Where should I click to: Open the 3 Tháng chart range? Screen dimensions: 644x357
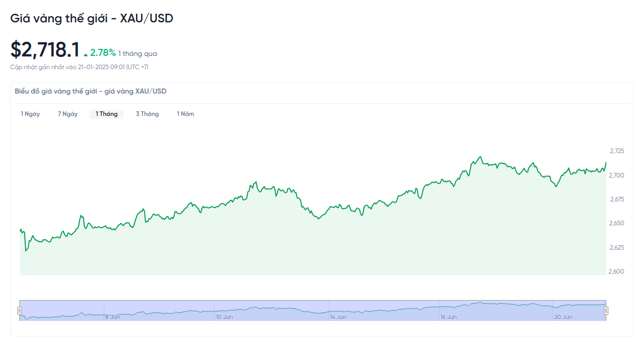tap(147, 114)
